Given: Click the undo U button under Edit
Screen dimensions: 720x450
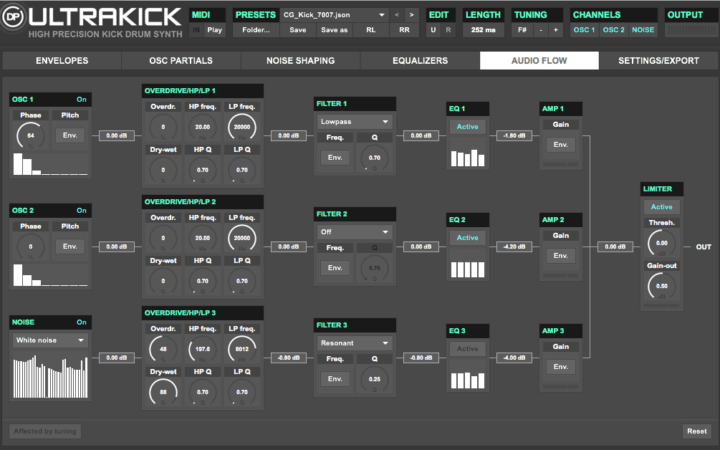Looking at the screenshot, I should (433, 30).
